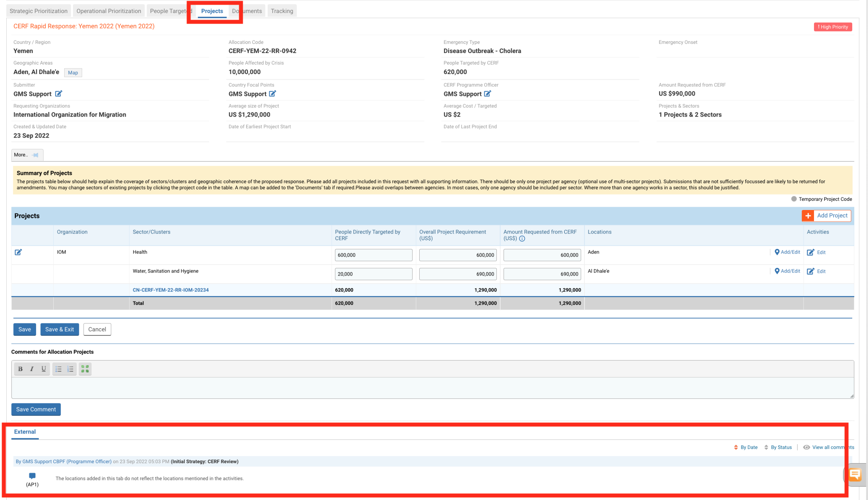Click Edit activities icon for Health row
This screenshot has height=500, width=868.
pos(810,252)
